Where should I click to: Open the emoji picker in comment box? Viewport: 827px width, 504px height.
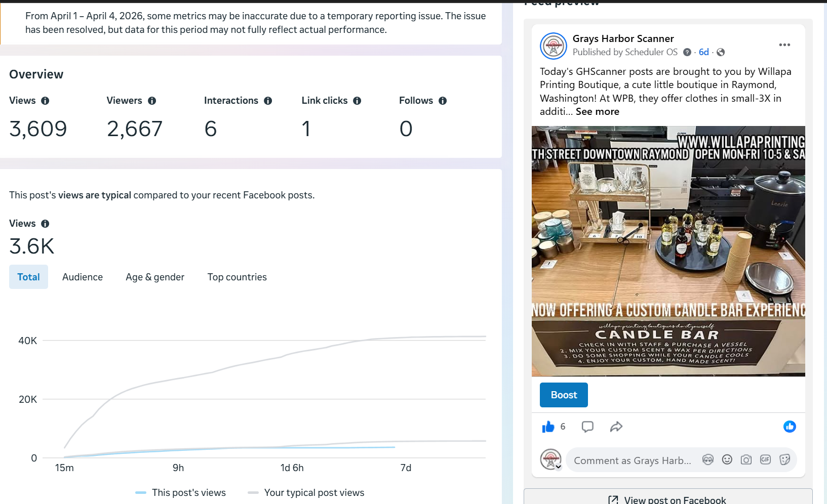tap(727, 459)
